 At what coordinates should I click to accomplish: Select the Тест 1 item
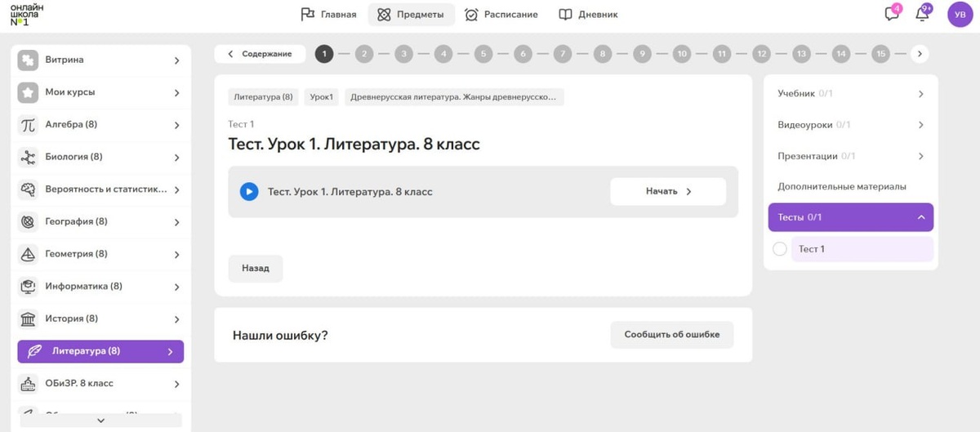(x=862, y=249)
